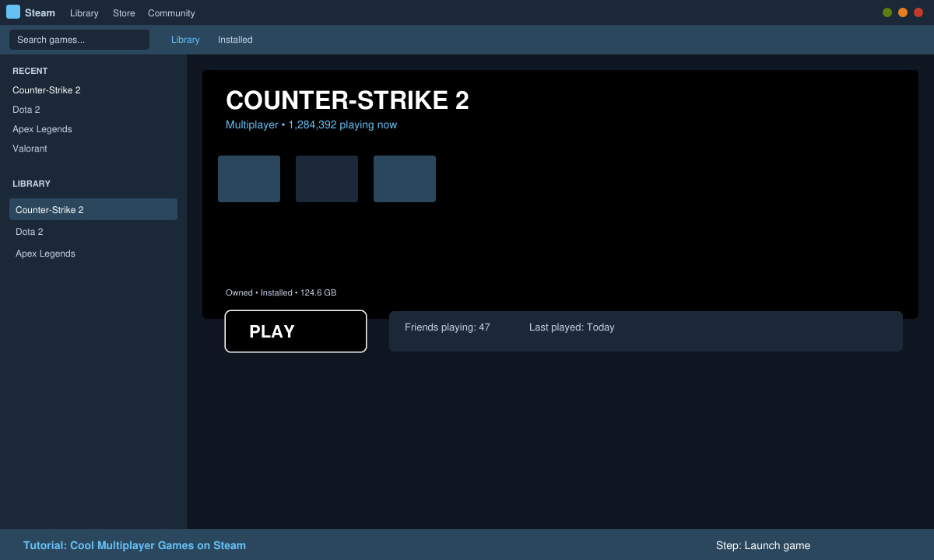Select Counter-Strike 2 in the Library list
The height and width of the screenshot is (560, 934).
93,209
